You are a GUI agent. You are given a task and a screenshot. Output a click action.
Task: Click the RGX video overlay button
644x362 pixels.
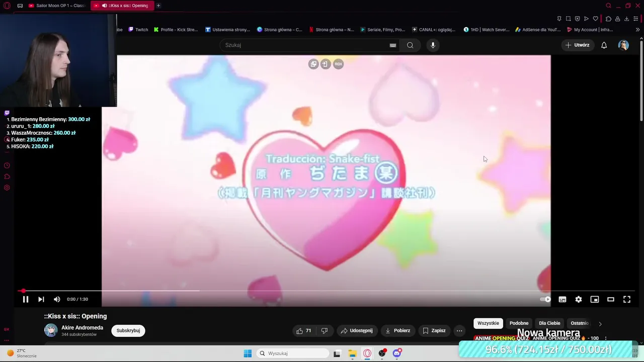(338, 64)
